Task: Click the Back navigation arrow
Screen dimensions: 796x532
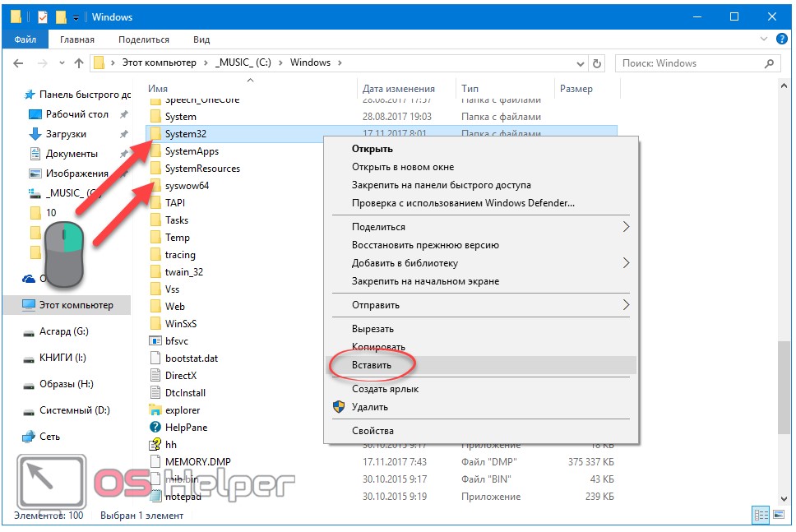Action: [x=18, y=63]
